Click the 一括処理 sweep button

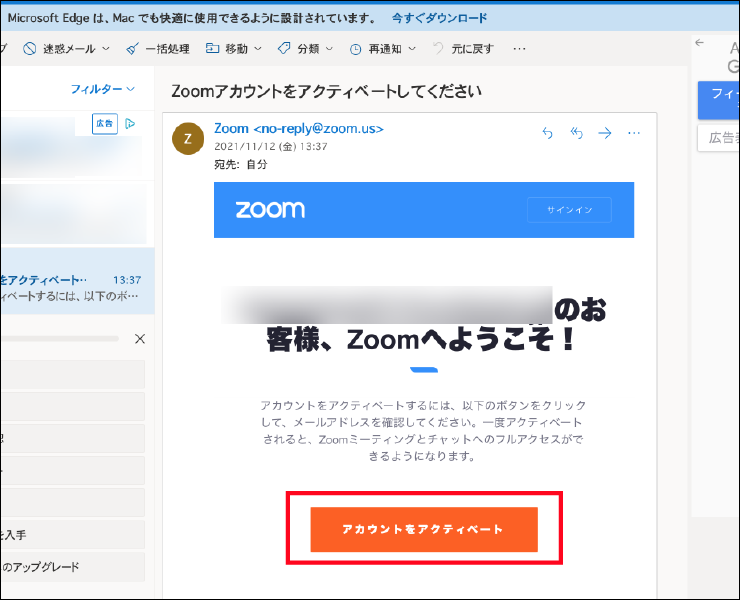coord(158,49)
